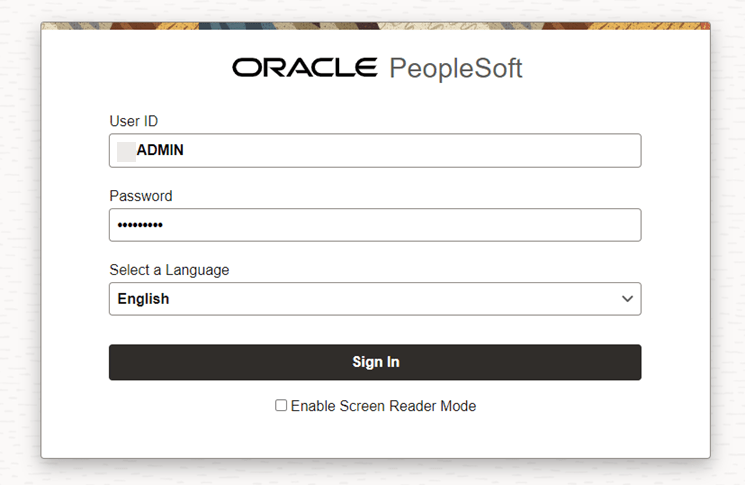Click the masked password dots

pos(140,226)
